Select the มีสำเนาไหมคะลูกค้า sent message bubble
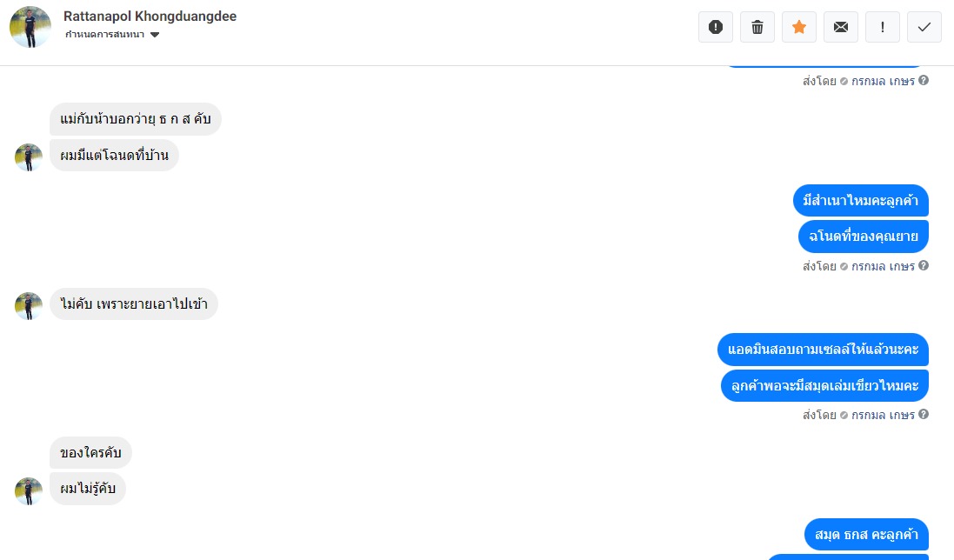The height and width of the screenshot is (560, 954). click(x=860, y=201)
